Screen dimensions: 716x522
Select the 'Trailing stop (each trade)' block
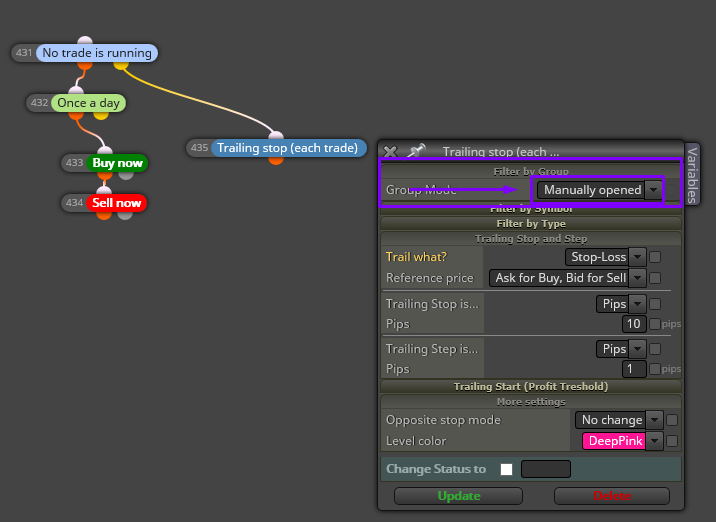[x=288, y=148]
